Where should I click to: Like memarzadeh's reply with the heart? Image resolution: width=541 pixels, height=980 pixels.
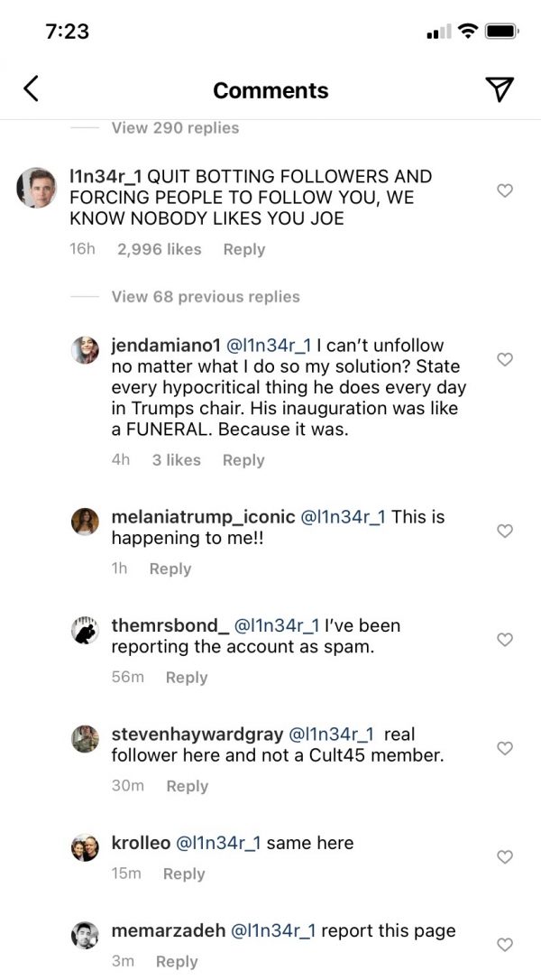tap(505, 945)
